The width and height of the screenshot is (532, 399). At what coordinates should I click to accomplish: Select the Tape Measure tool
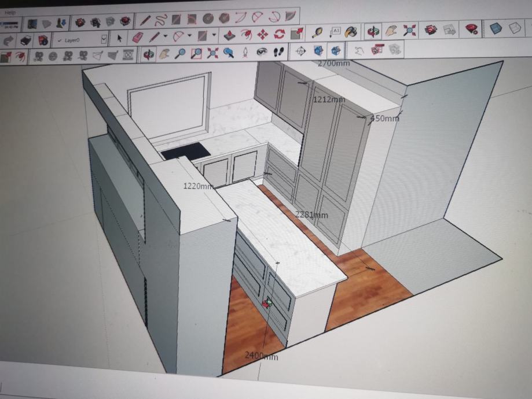317,31
